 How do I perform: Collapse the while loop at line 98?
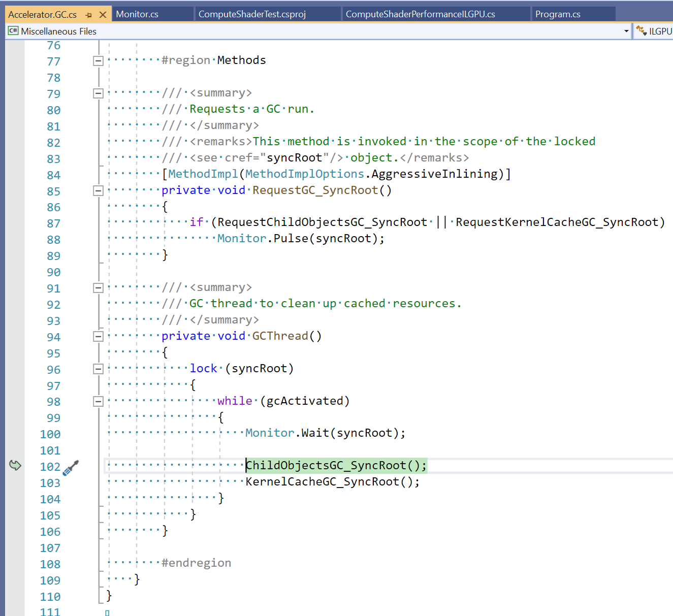98,401
